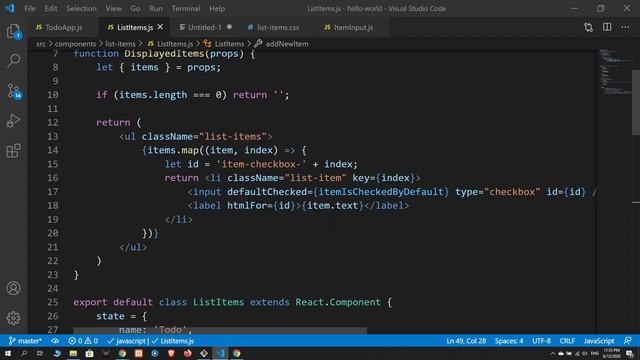Screen dimensions: 640x360
Task: Click line number 16 in the gutter
Action: [53, 178]
